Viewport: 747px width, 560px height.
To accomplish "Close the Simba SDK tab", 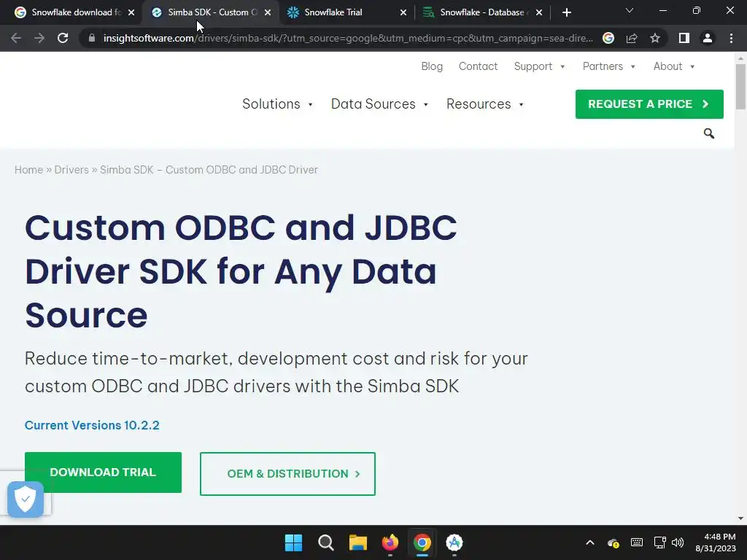I will (268, 12).
